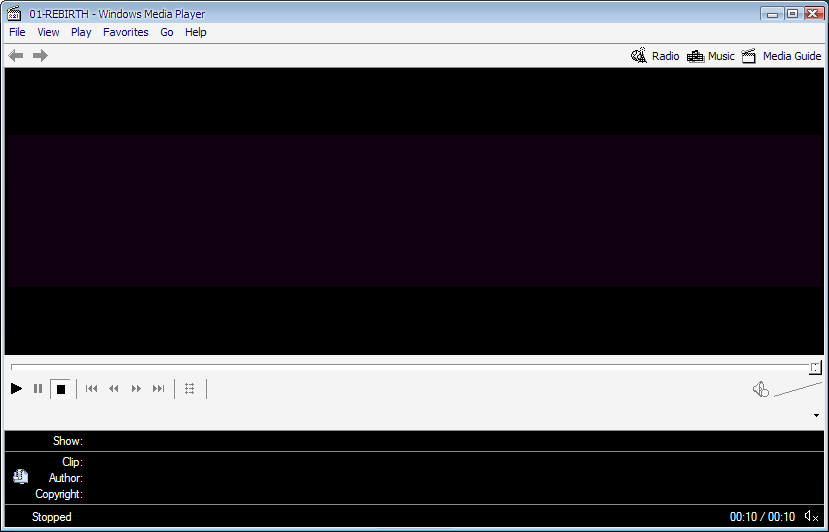Open the View menu

48,32
